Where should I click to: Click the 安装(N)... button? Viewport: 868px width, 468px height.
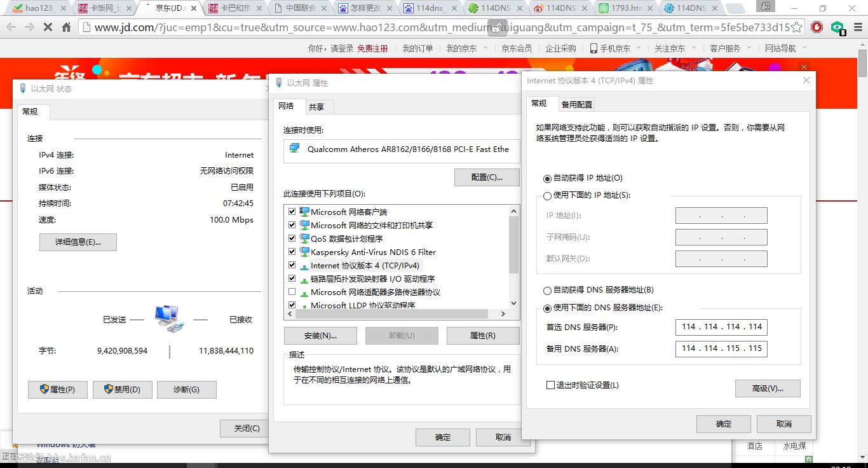coord(321,336)
